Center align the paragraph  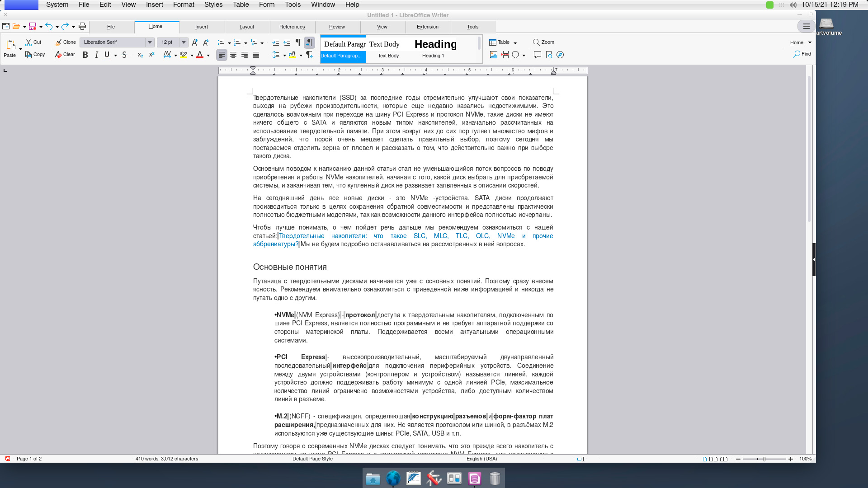(233, 55)
